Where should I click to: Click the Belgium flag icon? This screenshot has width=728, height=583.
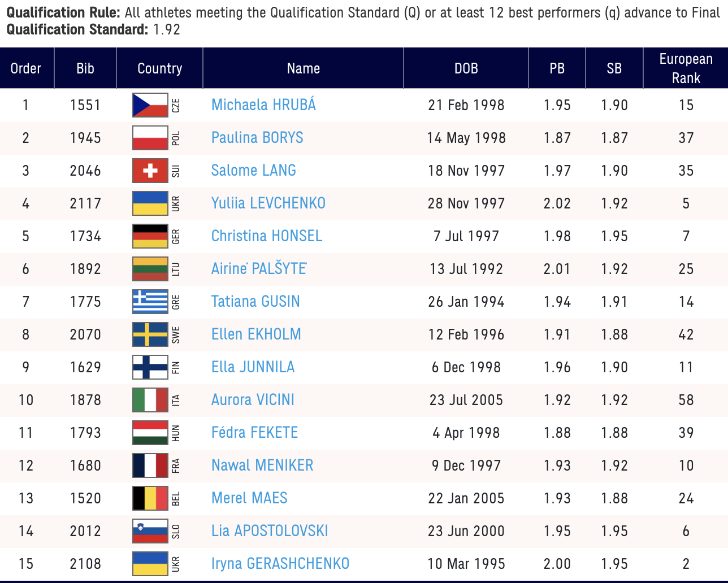coord(150,498)
